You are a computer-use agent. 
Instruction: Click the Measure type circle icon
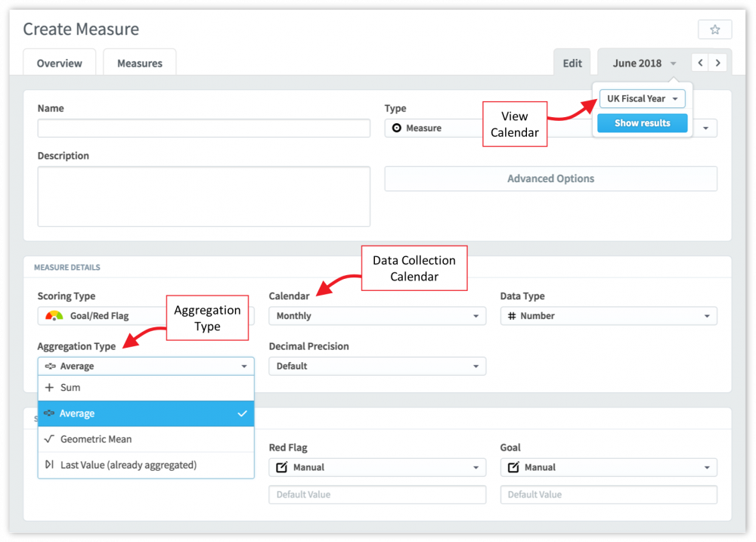396,129
